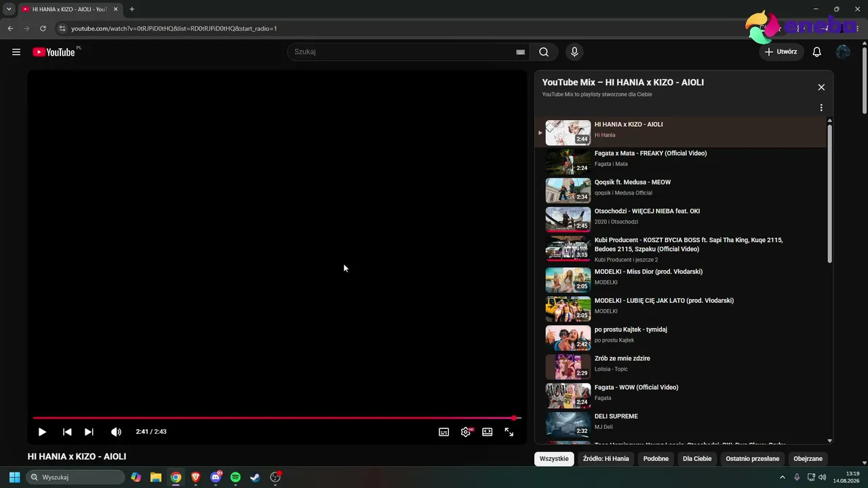Screen dimensions: 868x488
Task: Open the account avatar menu
Action: click(x=843, y=52)
